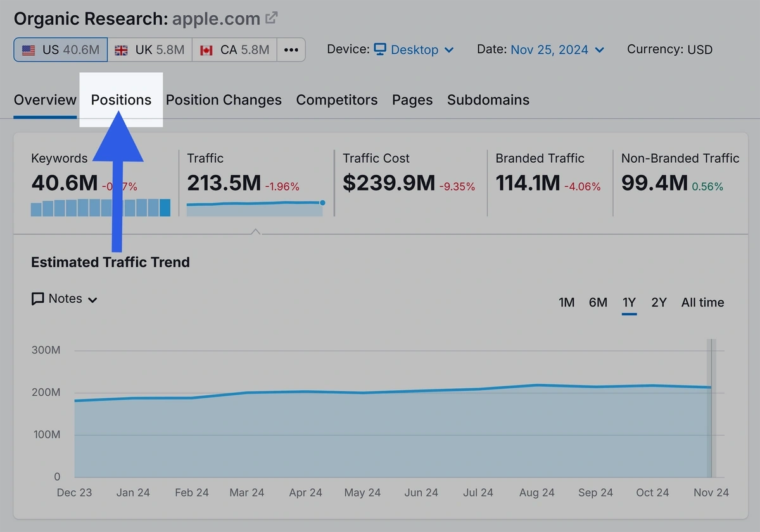Click the Notes speech bubble icon
Image resolution: width=760 pixels, height=532 pixels.
pyautogui.click(x=38, y=299)
